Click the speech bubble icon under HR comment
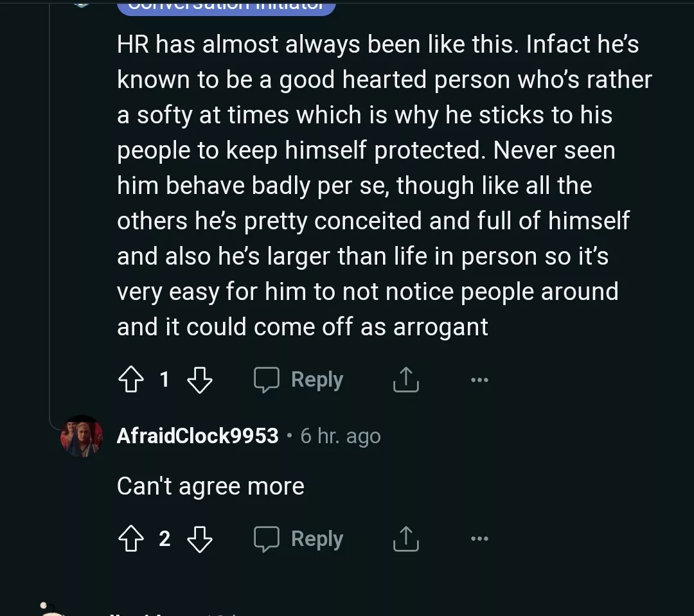The height and width of the screenshot is (616, 694). click(x=266, y=380)
